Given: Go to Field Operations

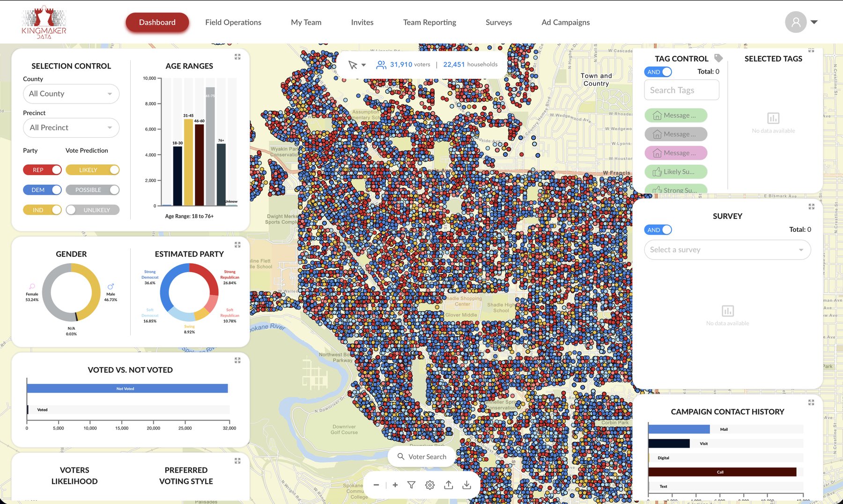Looking at the screenshot, I should tap(233, 22).
